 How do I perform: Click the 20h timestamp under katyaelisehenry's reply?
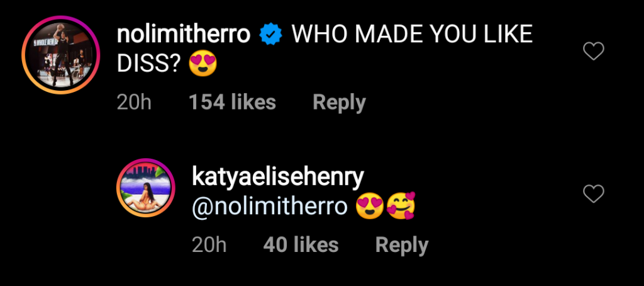pyautogui.click(x=209, y=244)
